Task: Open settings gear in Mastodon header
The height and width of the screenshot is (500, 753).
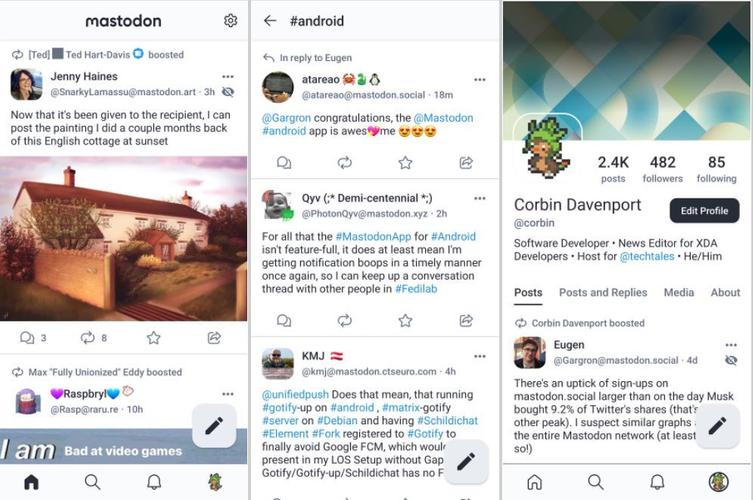Action: (x=231, y=21)
